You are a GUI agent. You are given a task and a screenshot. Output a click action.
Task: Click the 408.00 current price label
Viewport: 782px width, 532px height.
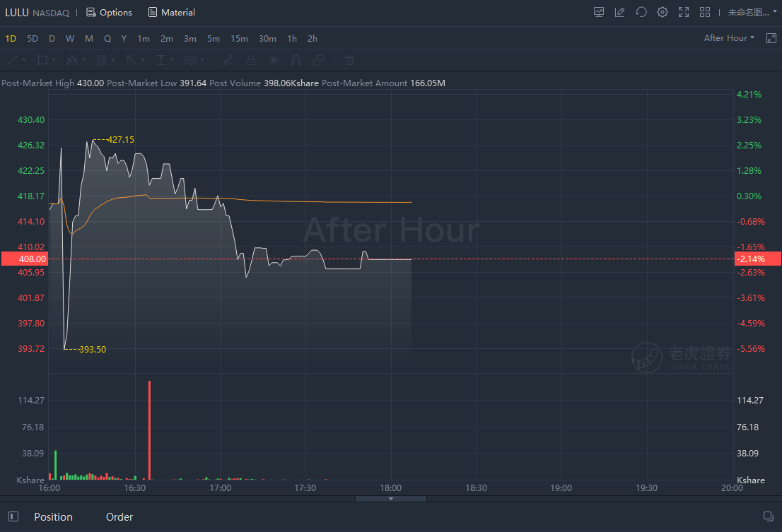[25, 259]
